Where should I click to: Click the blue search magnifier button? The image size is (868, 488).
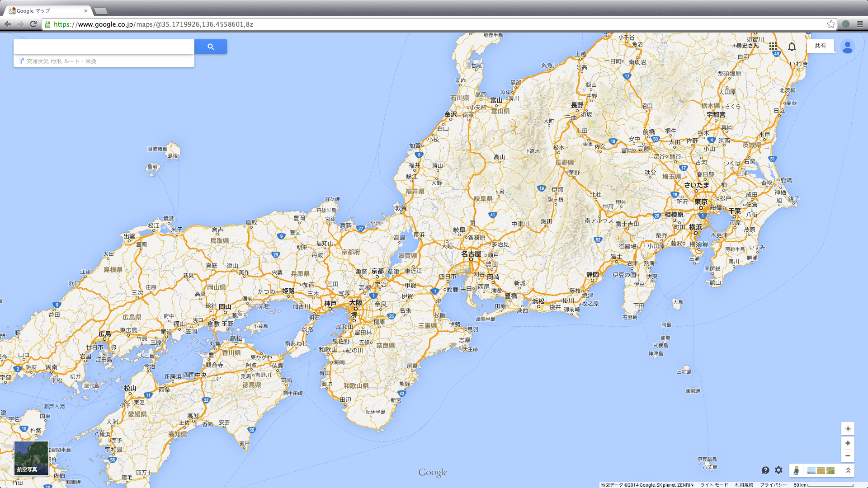(x=211, y=47)
